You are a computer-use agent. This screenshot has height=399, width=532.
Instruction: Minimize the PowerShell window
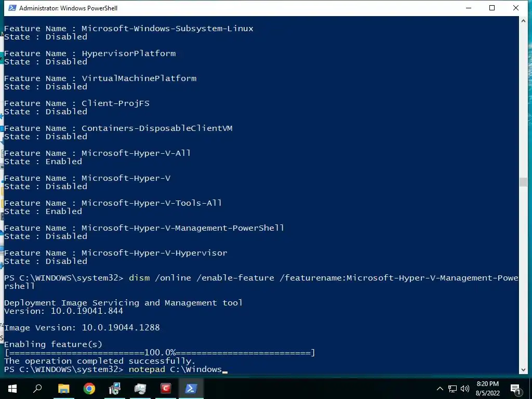click(x=469, y=8)
